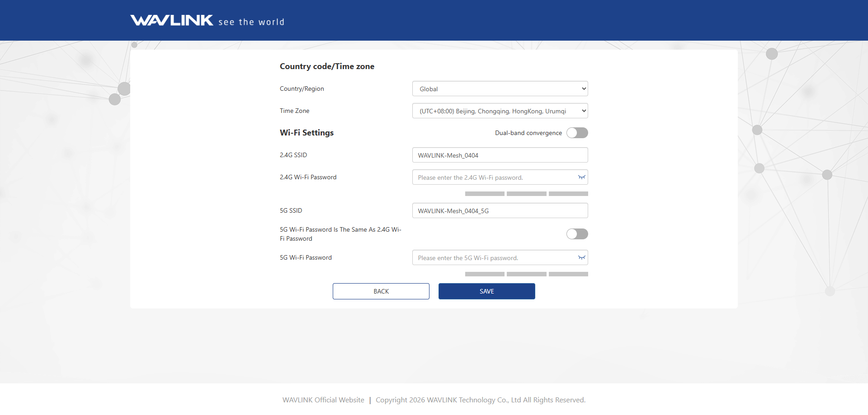
Task: Focus the 5G SSID input field
Action: point(500,211)
